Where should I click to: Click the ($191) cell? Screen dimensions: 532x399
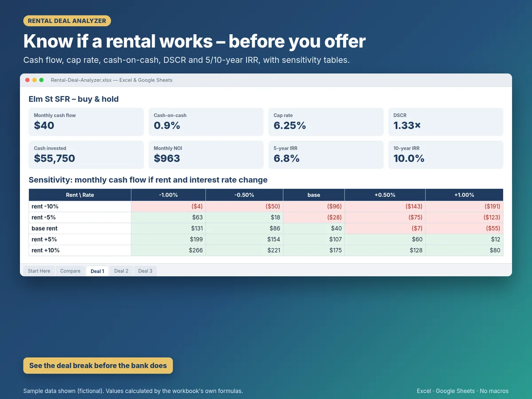coord(464,207)
